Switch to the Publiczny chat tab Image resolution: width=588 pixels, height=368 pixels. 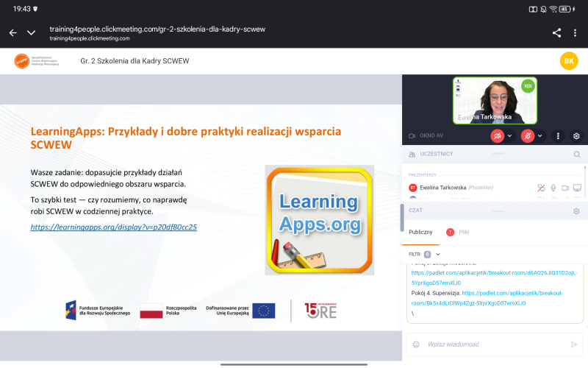[x=421, y=232]
